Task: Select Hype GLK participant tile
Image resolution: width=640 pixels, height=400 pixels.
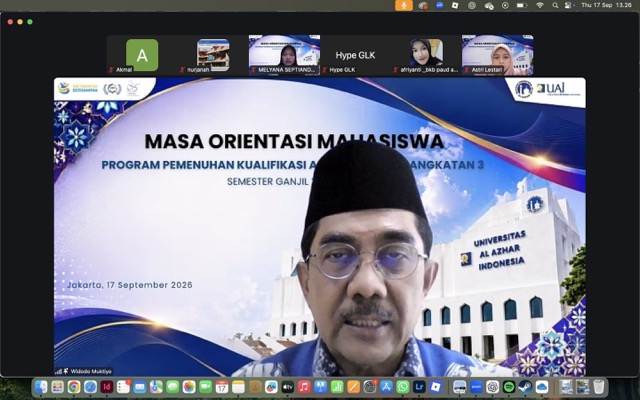Action: pyautogui.click(x=355, y=55)
